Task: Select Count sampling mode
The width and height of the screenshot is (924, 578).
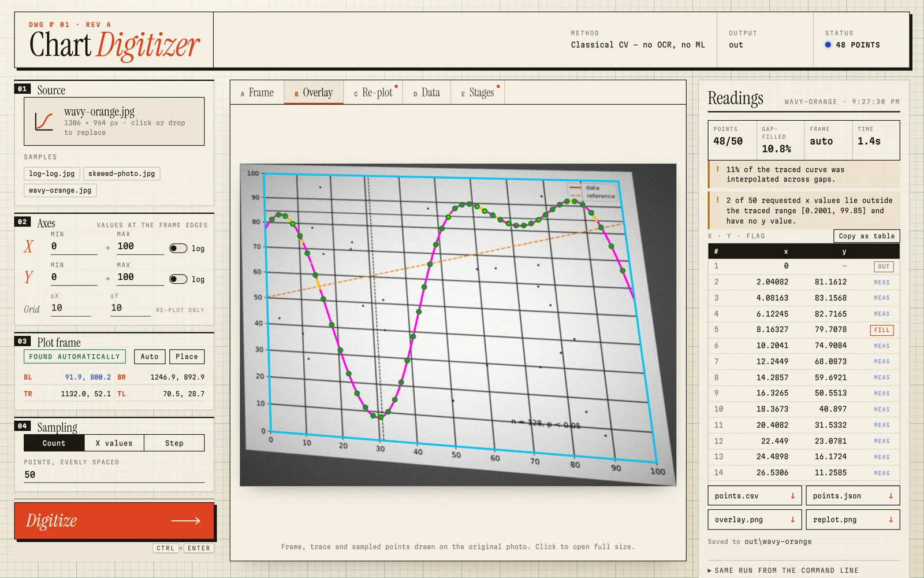Action: tap(54, 443)
